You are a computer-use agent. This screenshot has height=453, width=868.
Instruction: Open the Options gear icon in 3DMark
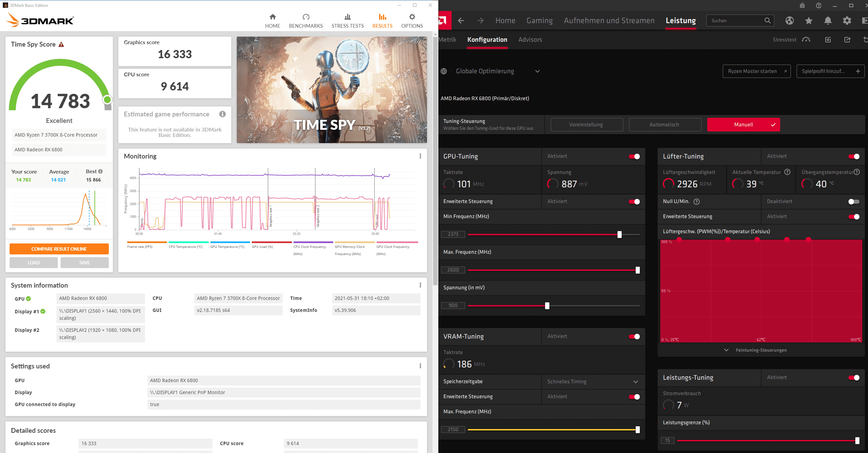(x=412, y=17)
